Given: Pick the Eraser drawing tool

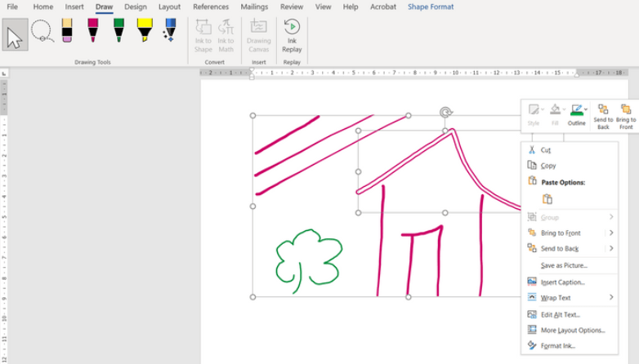Looking at the screenshot, I should coord(68,33).
